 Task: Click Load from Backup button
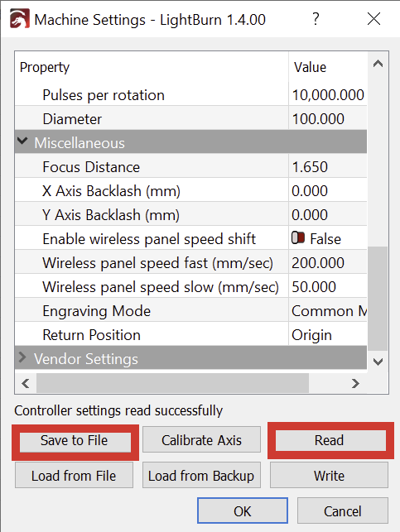pos(202,476)
